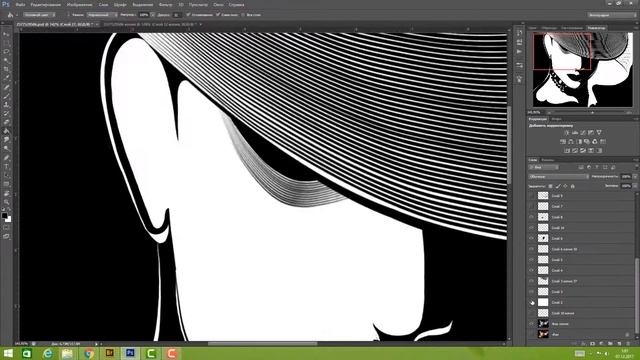Select the History Brush tool

click(x=6, y=114)
